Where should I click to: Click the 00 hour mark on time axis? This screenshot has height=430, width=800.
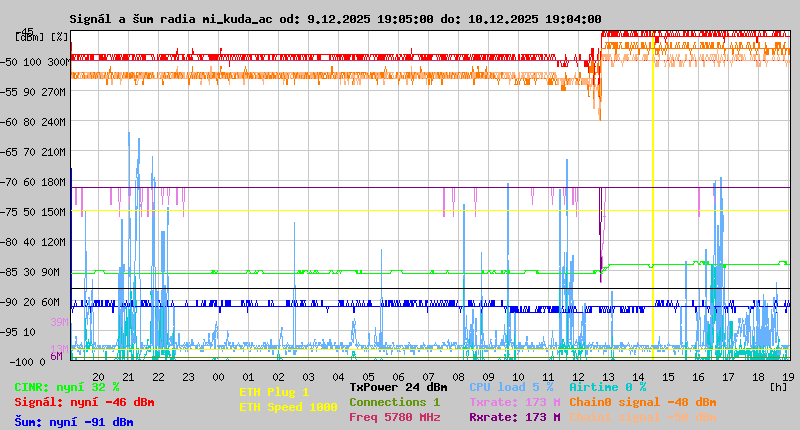coord(218,377)
